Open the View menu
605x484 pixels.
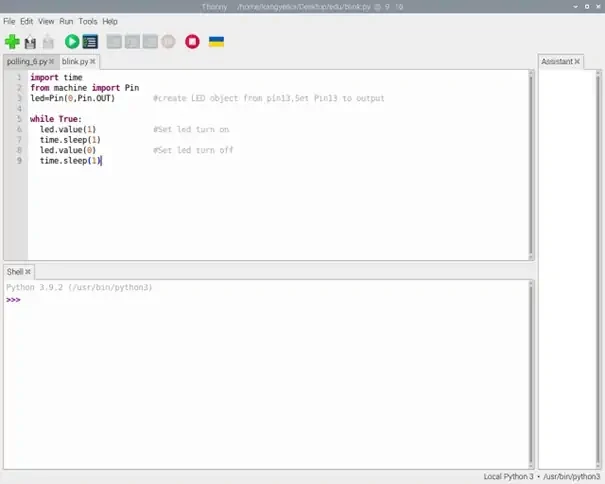point(46,21)
